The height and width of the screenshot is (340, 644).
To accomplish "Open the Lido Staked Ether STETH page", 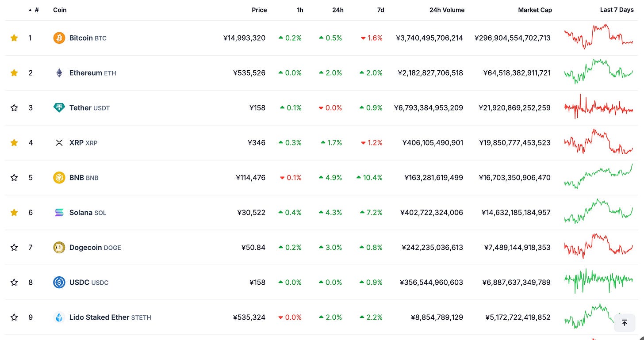I will (110, 317).
